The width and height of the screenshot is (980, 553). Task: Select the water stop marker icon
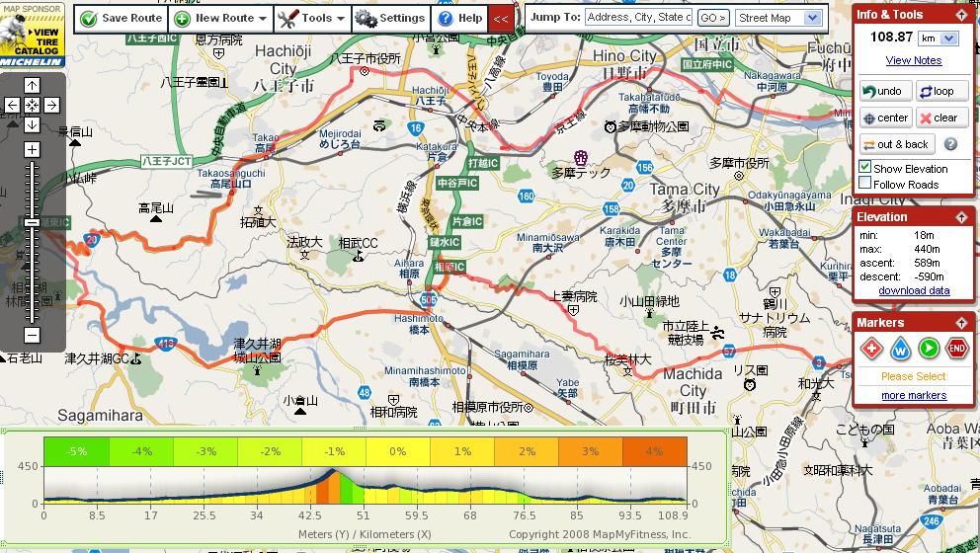(x=900, y=348)
